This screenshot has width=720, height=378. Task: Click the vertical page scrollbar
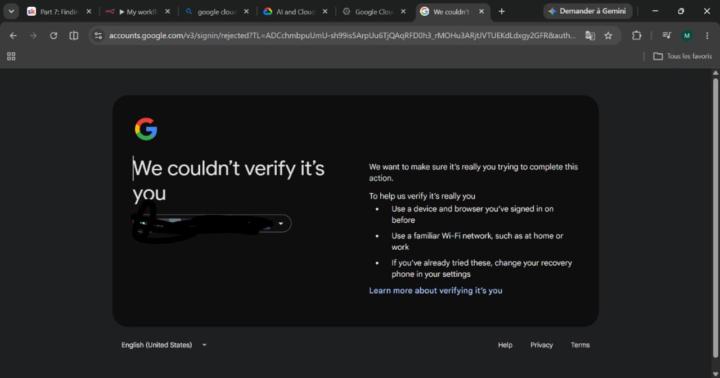(715, 218)
